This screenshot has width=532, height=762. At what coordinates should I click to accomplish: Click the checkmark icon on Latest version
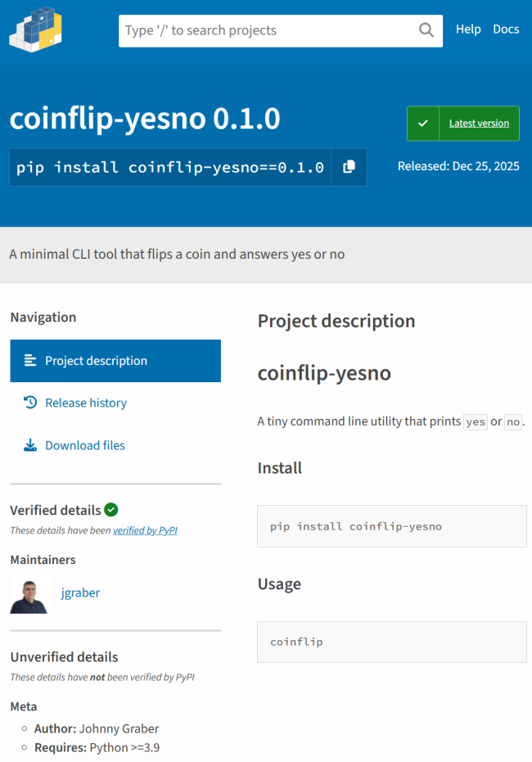(x=423, y=124)
